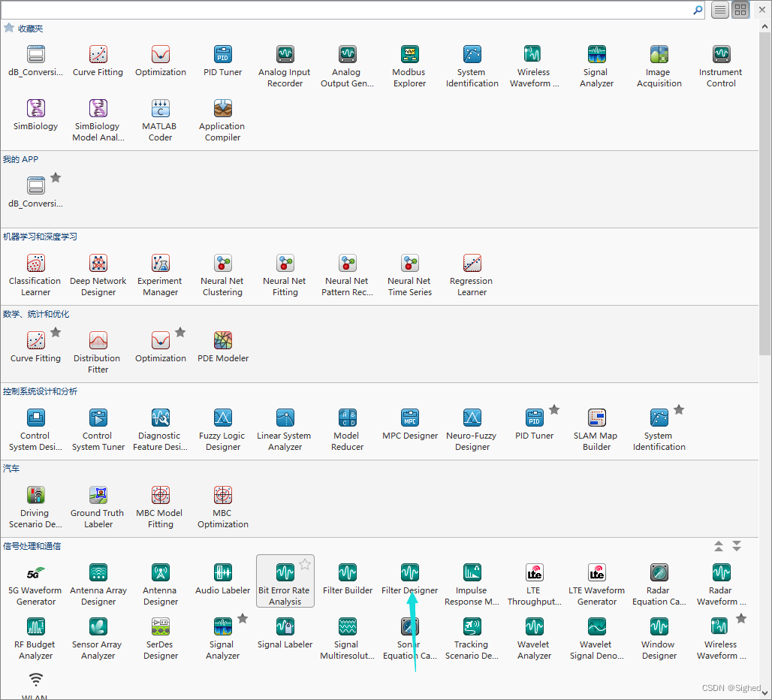Toggle favorite star on PID Tuner in control section
This screenshot has height=700, width=772.
(554, 409)
